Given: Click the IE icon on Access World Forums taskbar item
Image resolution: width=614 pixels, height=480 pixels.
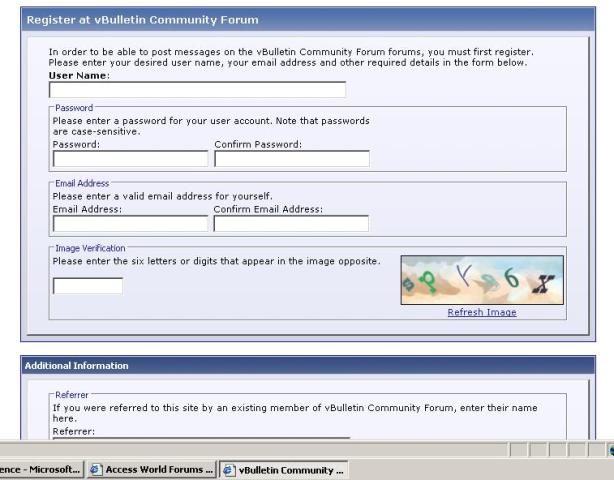Looking at the screenshot, I should pyautogui.click(x=96, y=469).
